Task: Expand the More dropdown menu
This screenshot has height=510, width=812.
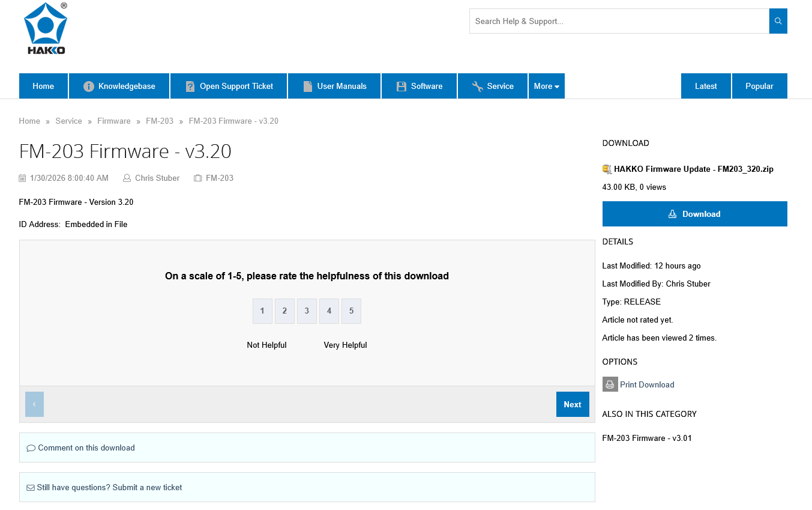Action: point(546,87)
